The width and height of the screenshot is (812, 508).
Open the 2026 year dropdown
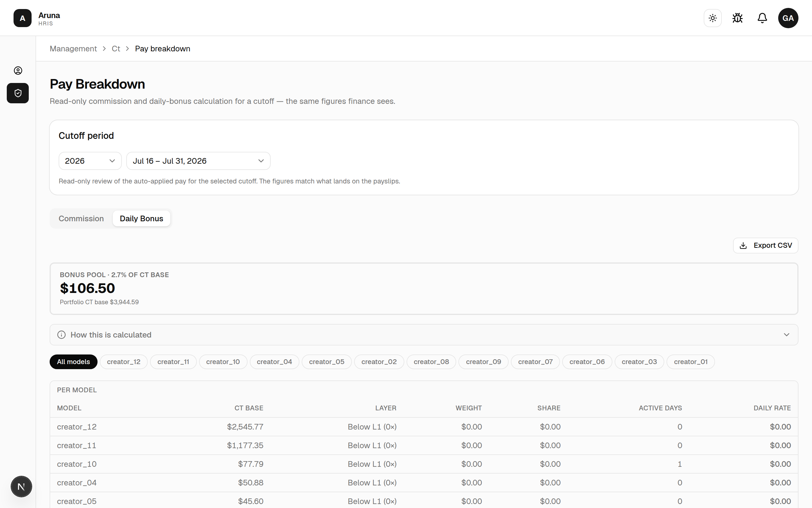click(90, 161)
